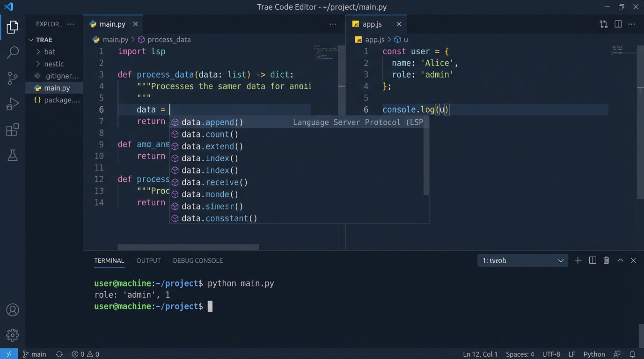Open the terminal selector dropdown 1: tvroh
644x359 pixels.
pos(522,260)
